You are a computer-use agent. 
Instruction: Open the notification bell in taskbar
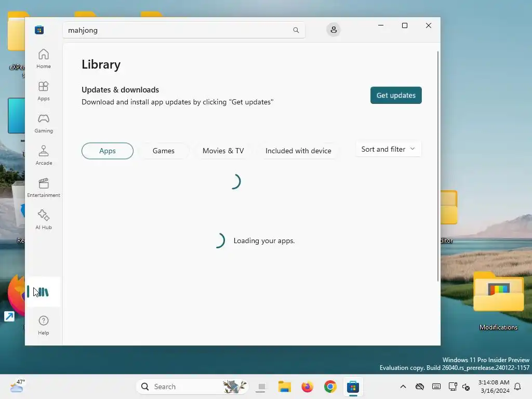[x=518, y=387]
